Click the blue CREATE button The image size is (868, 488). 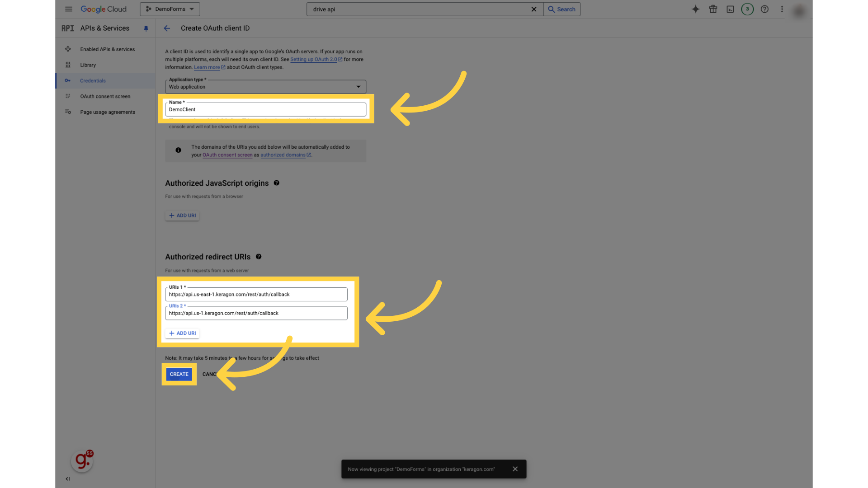pyautogui.click(x=179, y=374)
